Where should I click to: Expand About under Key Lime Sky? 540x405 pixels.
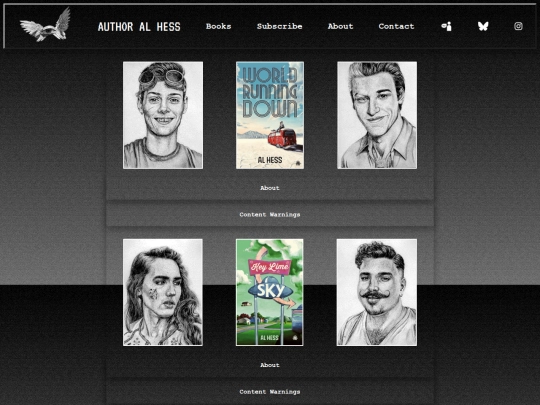270,365
